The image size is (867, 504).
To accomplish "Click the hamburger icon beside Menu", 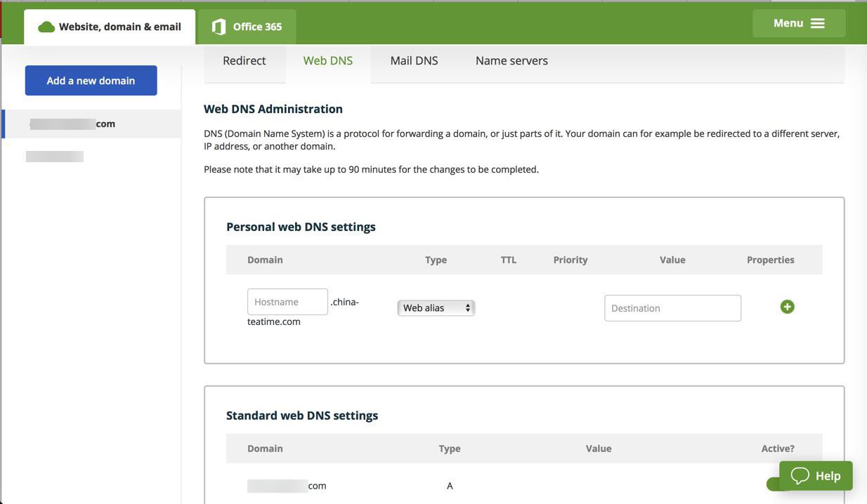I will 818,23.
